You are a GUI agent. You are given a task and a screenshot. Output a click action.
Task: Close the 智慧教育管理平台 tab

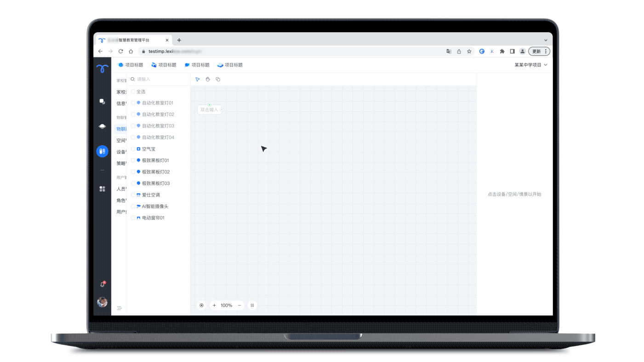click(x=167, y=40)
